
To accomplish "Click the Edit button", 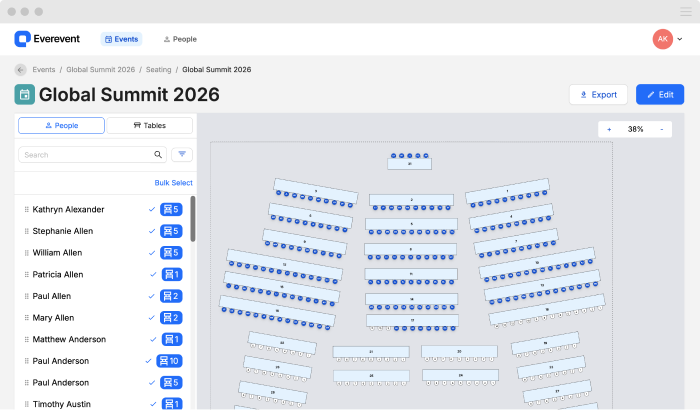I will (660, 95).
